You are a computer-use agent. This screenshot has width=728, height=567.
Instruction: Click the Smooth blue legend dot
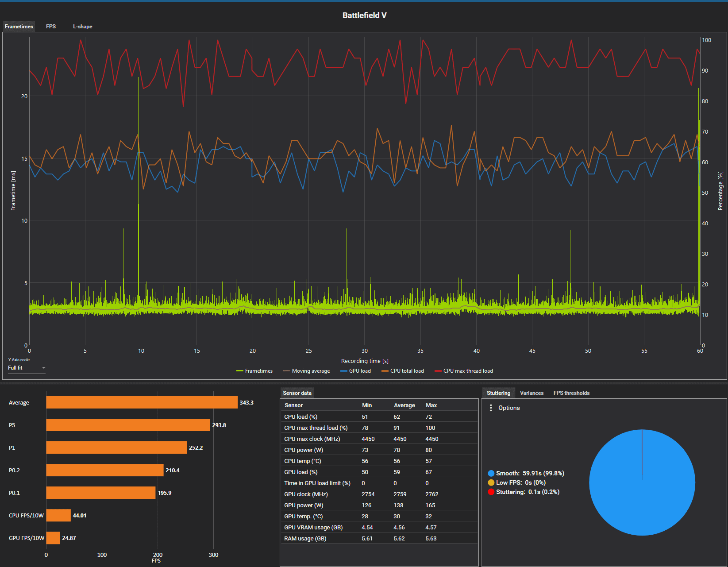point(491,473)
